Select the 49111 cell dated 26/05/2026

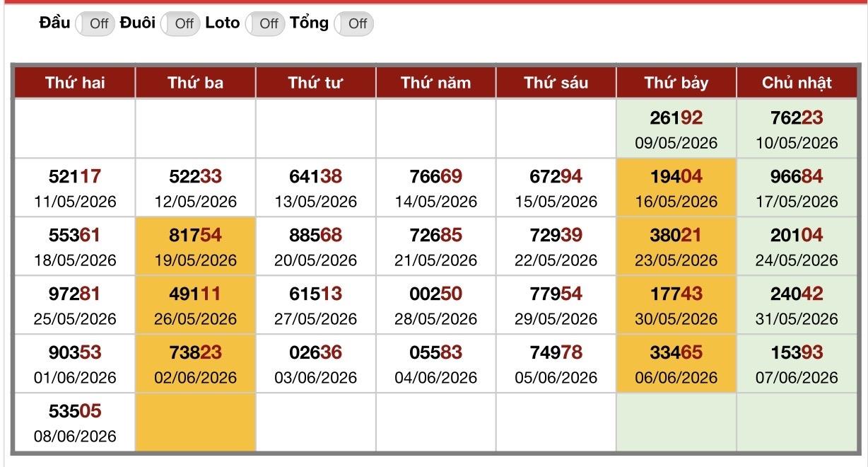click(x=196, y=305)
